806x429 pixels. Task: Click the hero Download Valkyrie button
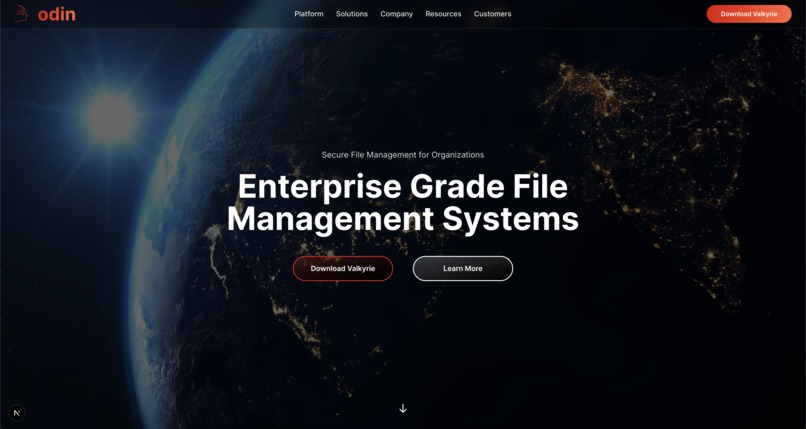(343, 269)
